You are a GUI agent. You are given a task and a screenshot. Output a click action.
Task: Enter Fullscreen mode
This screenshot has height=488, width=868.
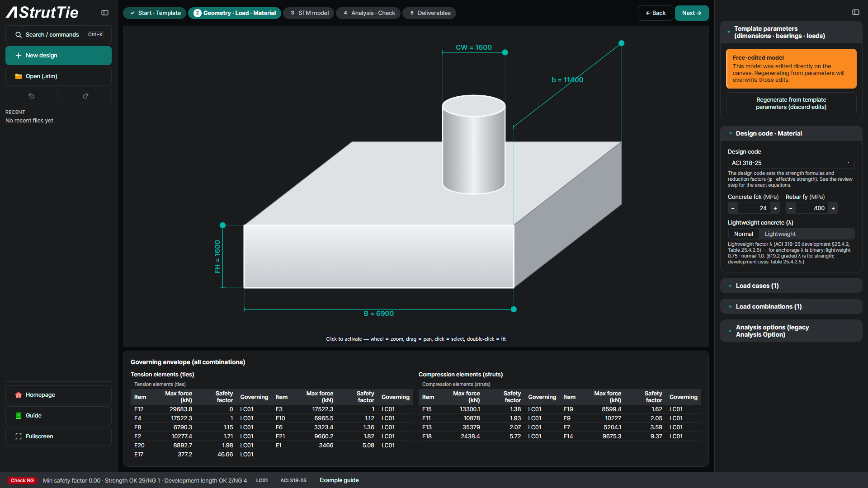[58, 436]
